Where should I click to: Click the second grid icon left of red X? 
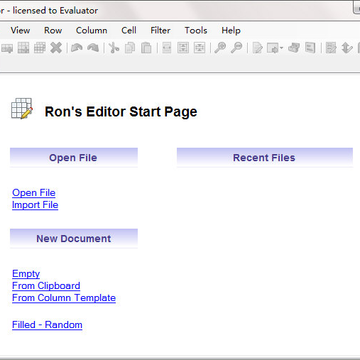23,48
